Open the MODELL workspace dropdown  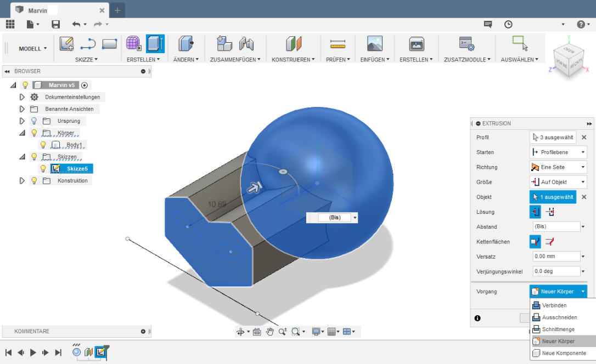coord(32,49)
